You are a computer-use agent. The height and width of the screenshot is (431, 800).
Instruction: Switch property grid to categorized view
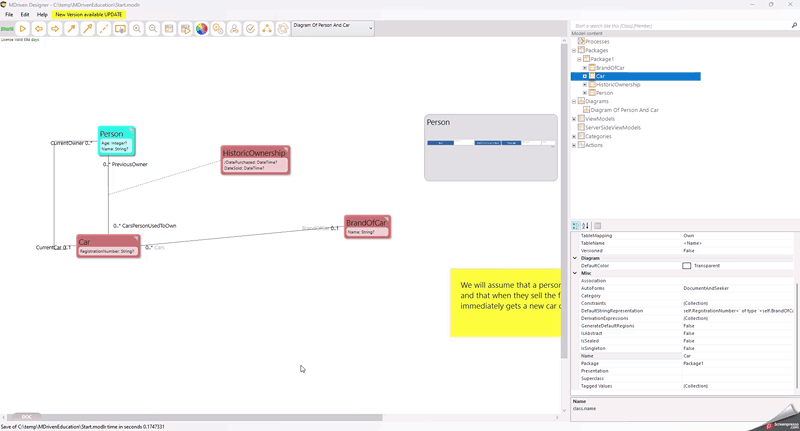[576, 226]
